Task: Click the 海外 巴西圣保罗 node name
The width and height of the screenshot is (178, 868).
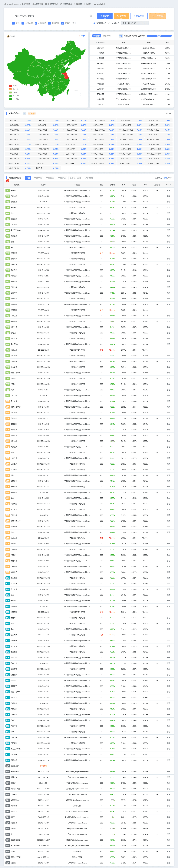Action: (x=15, y=766)
